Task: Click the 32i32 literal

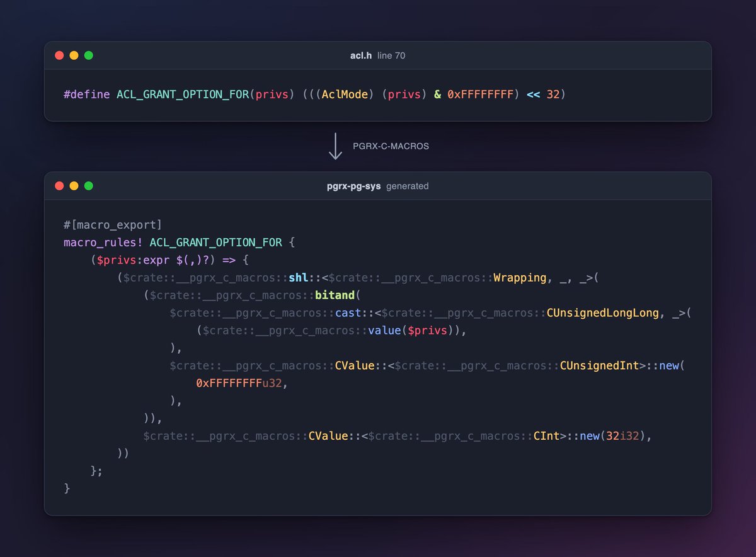Action: [x=622, y=437]
